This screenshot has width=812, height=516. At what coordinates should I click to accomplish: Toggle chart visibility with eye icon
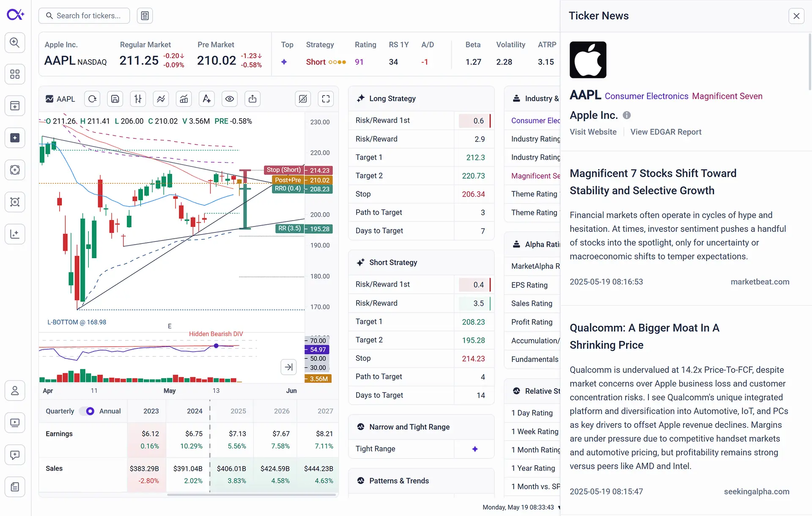[229, 99]
